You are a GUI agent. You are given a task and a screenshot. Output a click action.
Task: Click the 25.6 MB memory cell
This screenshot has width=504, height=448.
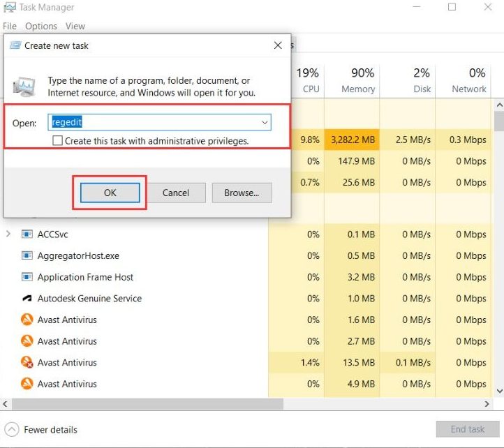352,183
